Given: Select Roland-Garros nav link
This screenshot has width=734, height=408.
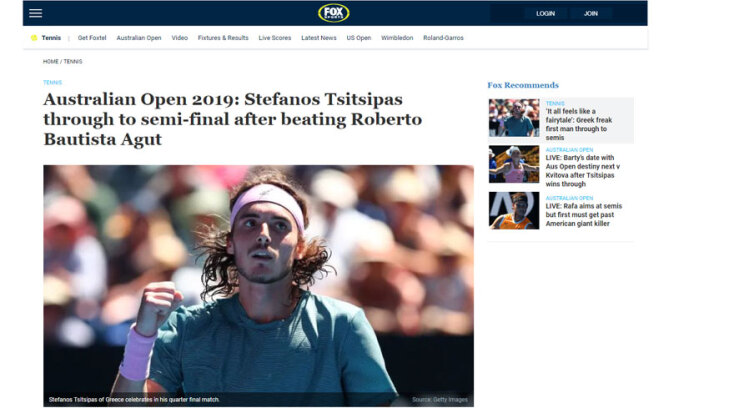Looking at the screenshot, I should 443,38.
